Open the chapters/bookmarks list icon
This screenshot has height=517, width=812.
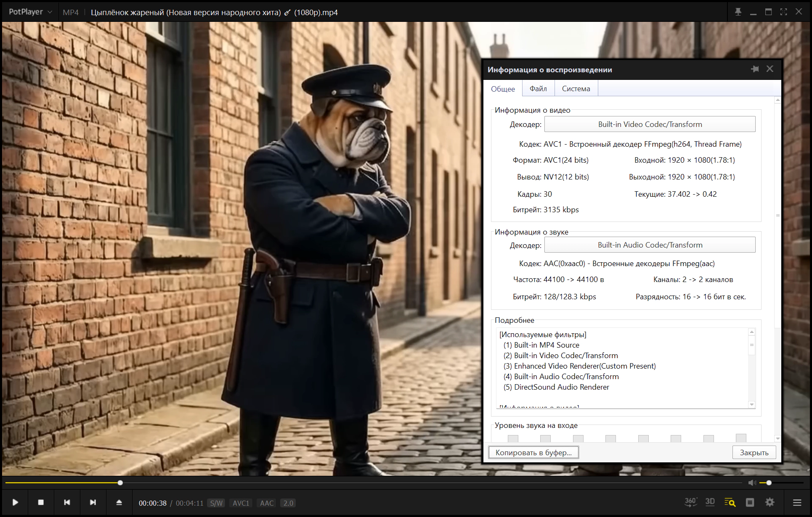[750, 502]
